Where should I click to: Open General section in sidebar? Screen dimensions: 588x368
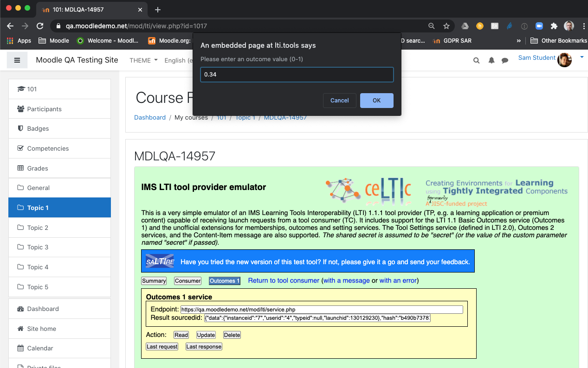[59, 188]
